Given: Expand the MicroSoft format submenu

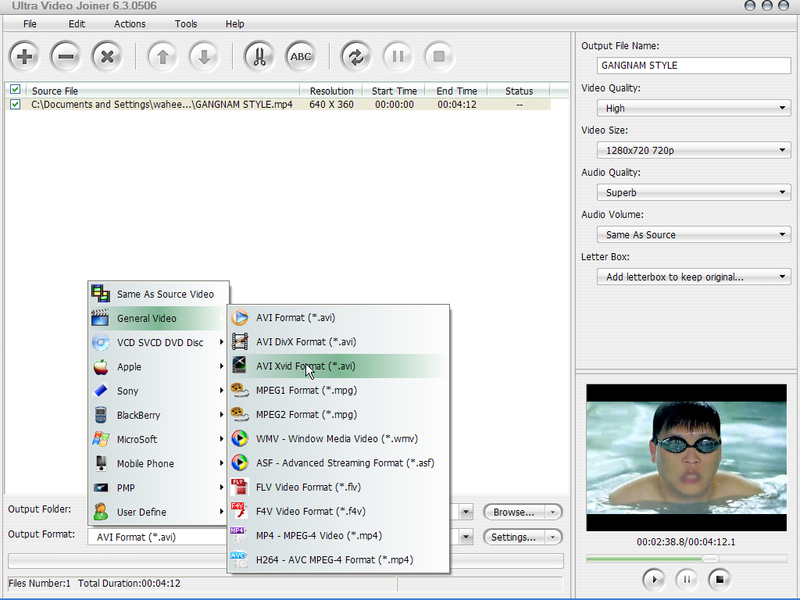Looking at the screenshot, I should tap(159, 439).
